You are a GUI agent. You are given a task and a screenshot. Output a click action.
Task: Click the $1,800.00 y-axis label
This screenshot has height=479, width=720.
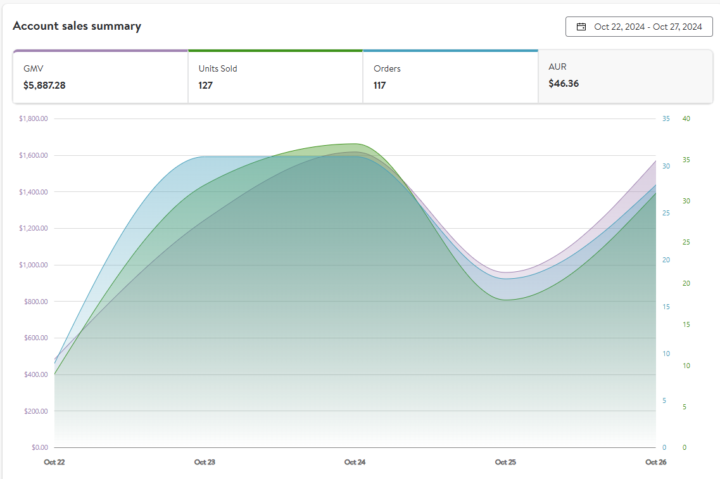tap(33, 119)
